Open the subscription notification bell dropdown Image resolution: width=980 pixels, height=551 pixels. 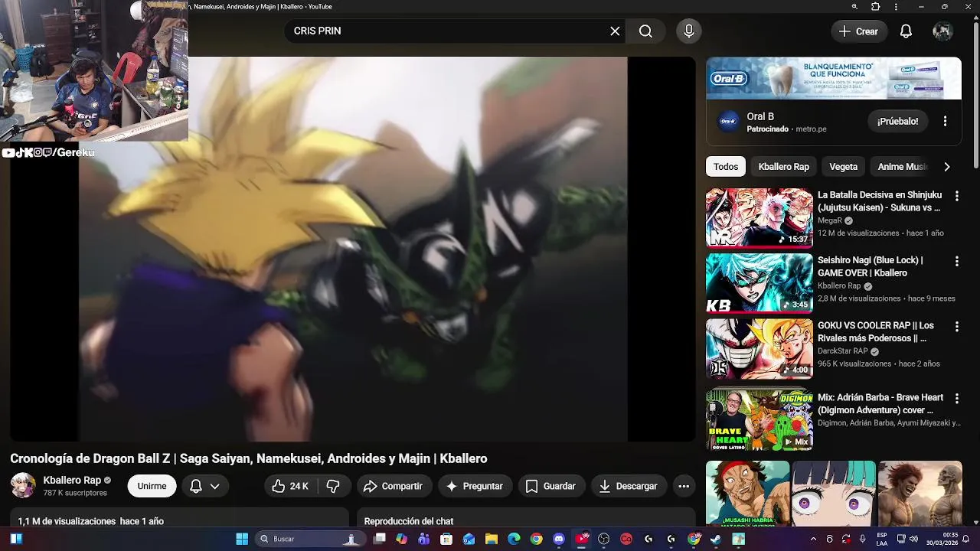204,486
